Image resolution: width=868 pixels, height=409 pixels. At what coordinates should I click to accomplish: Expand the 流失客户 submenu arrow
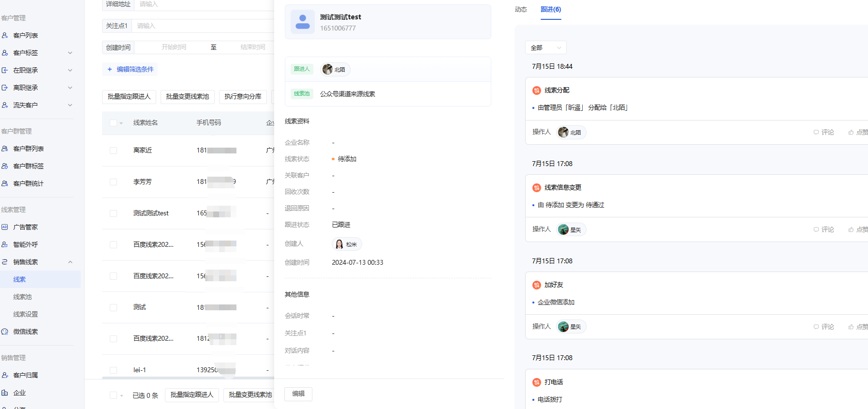click(70, 105)
